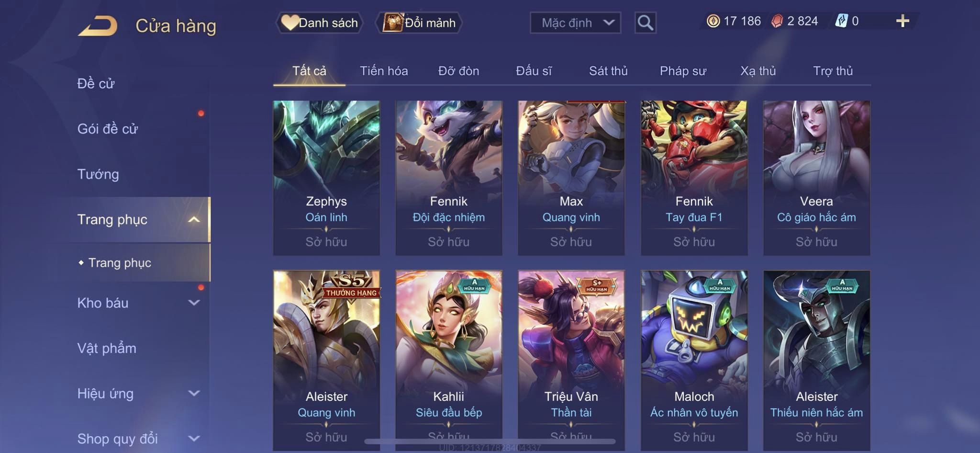Open Danh sách wishlist heart button
Screen dimensions: 980x453
319,23
